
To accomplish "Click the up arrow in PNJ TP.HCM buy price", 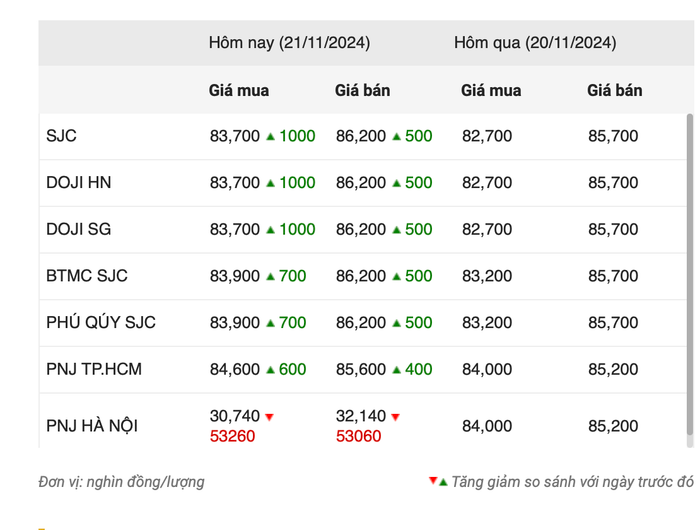I will pyautogui.click(x=270, y=370).
